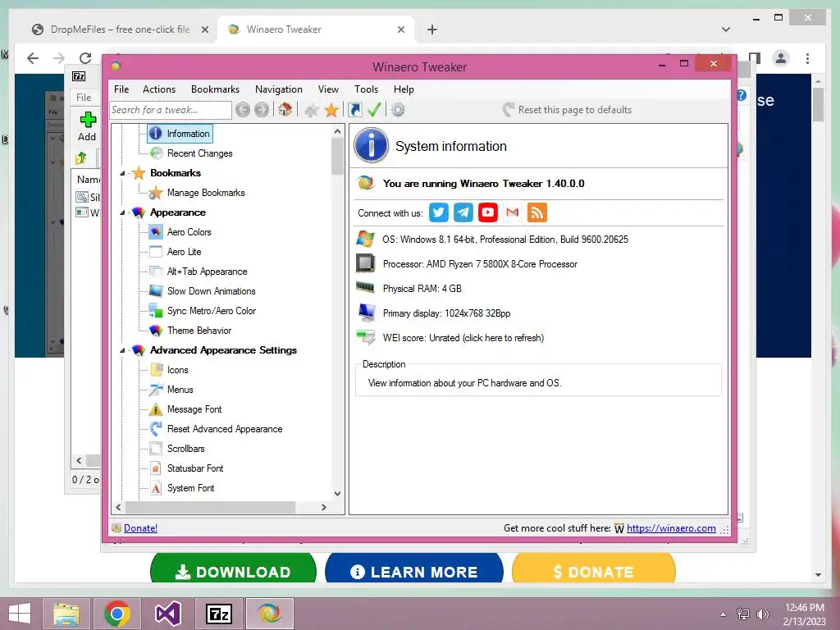840x630 pixels.
Task: Open the Telegram channel icon
Action: 463,212
